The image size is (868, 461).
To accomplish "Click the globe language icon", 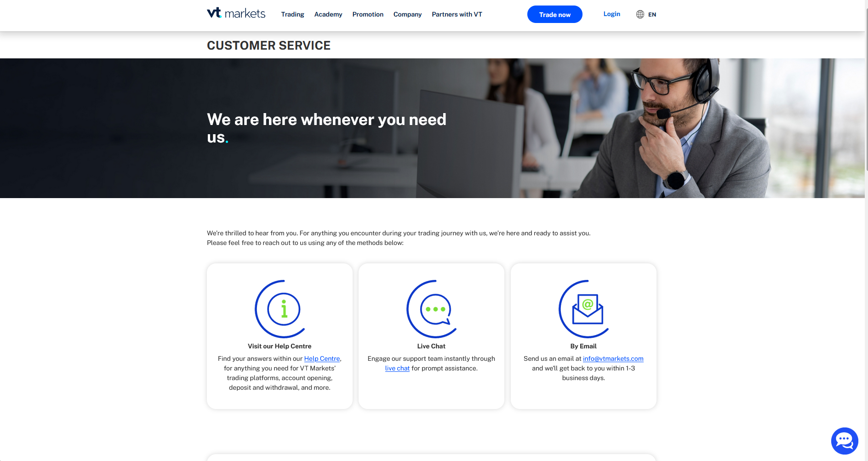I will [640, 14].
